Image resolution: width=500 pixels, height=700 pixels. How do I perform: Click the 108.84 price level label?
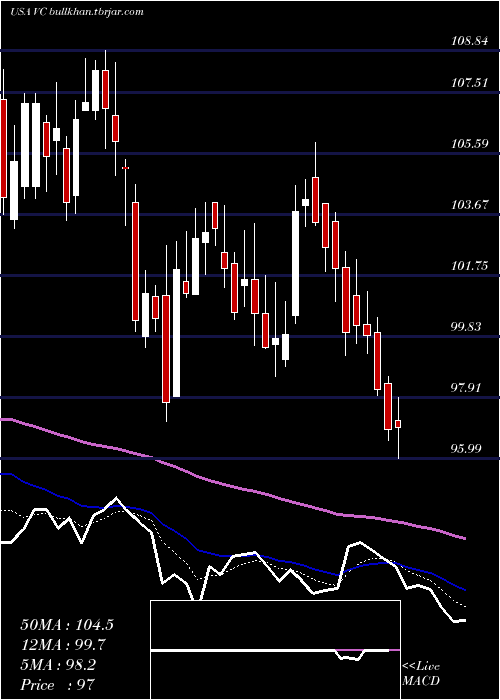point(470,41)
